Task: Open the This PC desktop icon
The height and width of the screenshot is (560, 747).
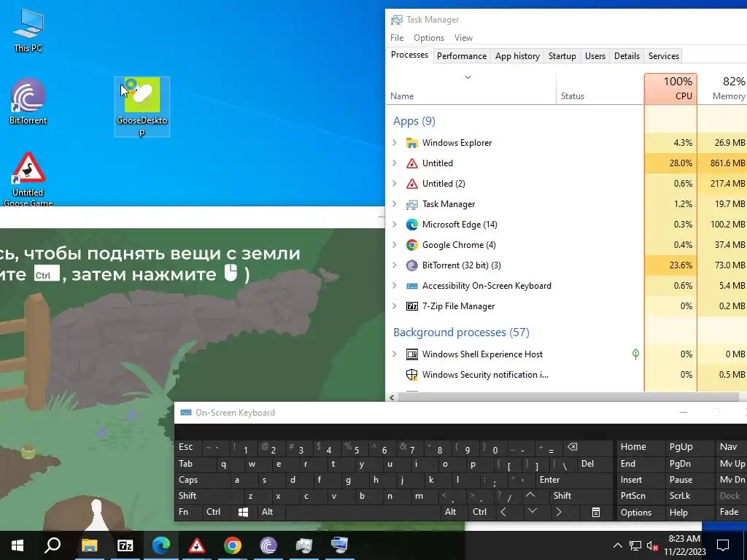Action: [28, 31]
